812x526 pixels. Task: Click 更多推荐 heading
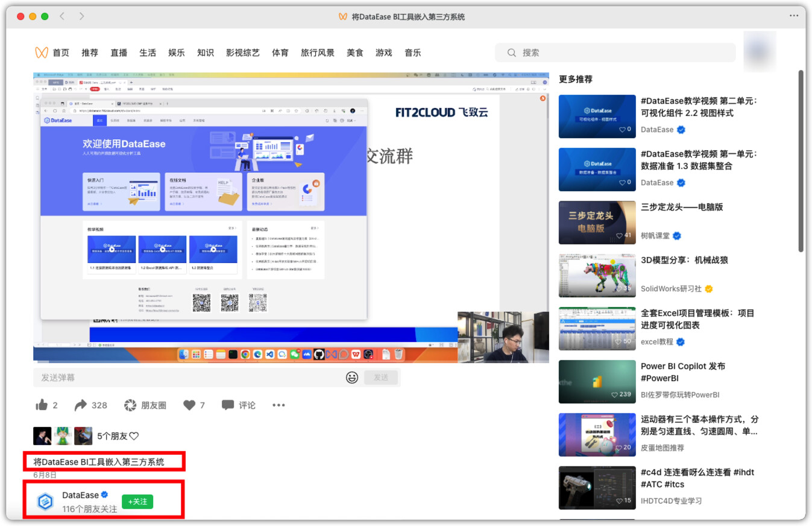(x=576, y=79)
